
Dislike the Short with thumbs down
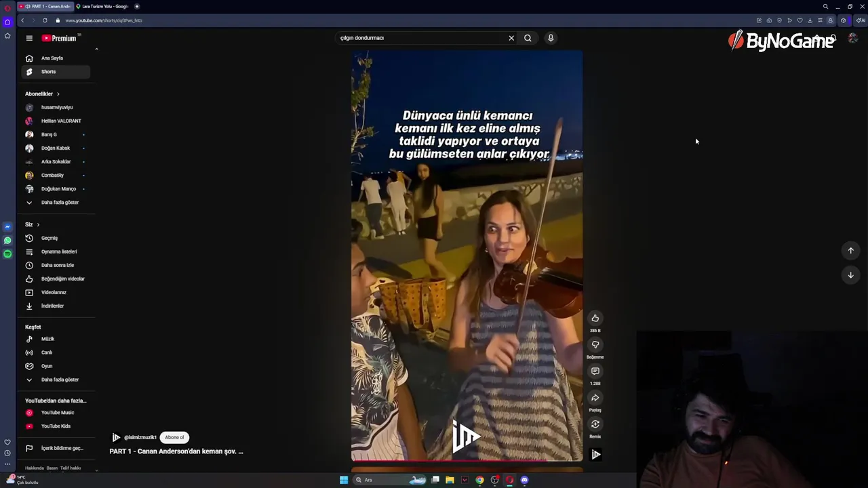coord(595,345)
